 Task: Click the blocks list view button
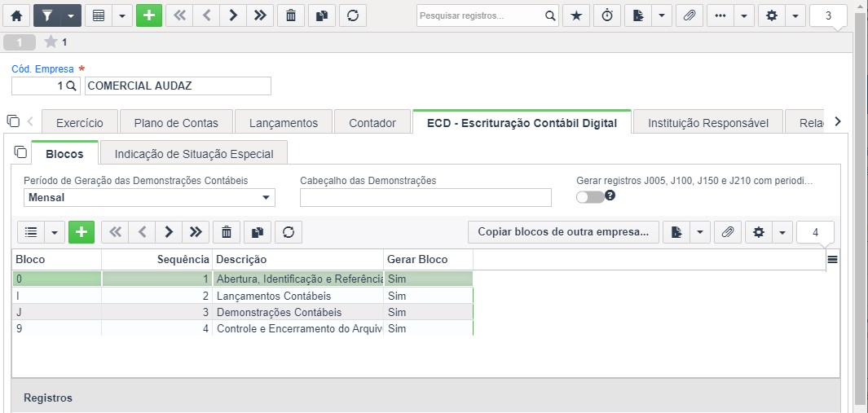point(31,232)
